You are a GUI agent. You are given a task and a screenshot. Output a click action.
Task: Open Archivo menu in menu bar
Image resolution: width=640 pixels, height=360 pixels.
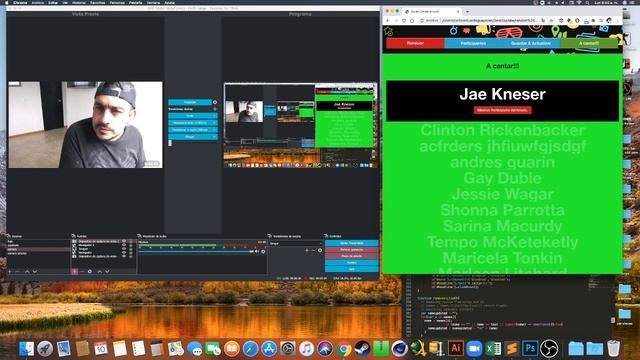tap(38, 2)
